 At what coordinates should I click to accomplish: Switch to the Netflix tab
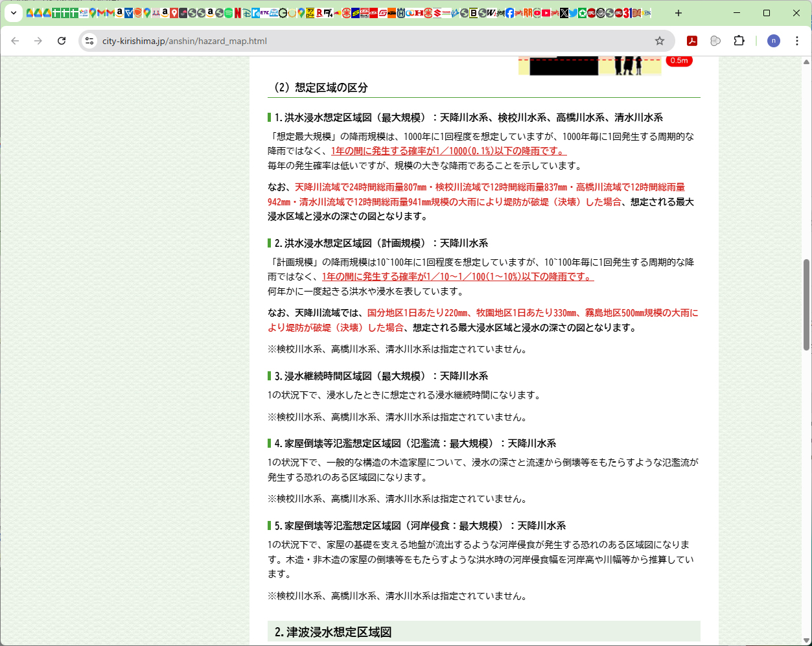pyautogui.click(x=237, y=13)
